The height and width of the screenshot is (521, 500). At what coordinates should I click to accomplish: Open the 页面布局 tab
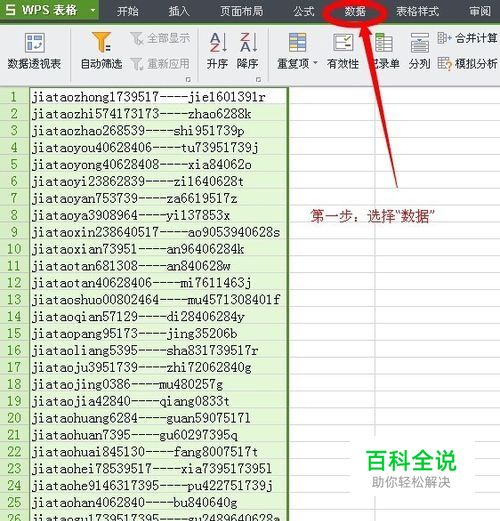tap(242, 11)
